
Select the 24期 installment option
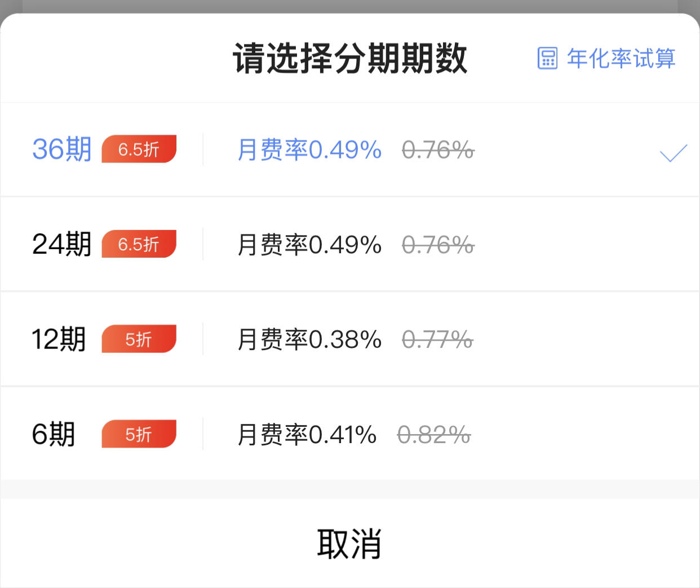click(x=349, y=244)
